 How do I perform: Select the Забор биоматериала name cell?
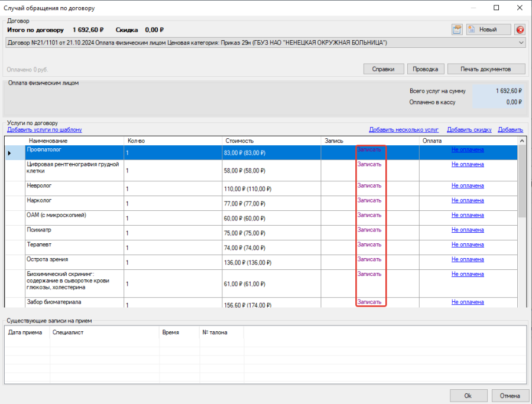(74, 303)
